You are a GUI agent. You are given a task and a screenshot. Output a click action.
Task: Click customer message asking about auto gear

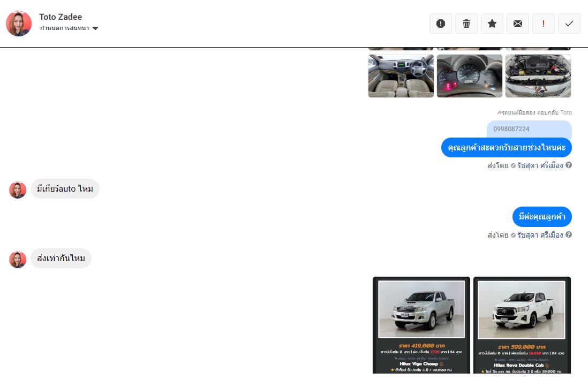(65, 188)
